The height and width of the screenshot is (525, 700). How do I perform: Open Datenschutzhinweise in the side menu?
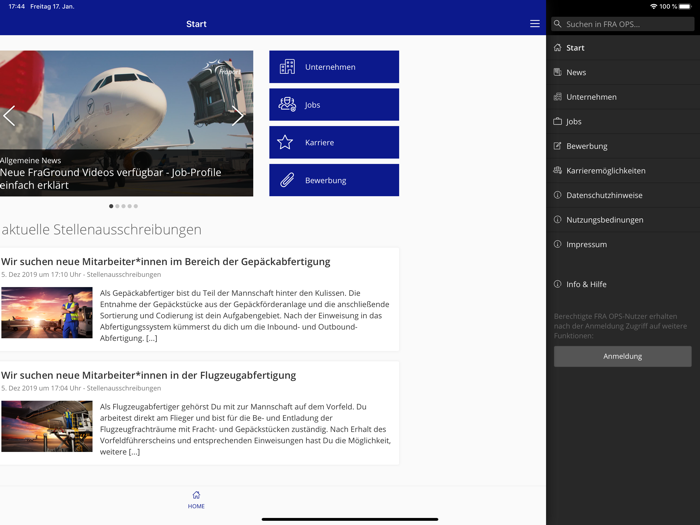point(623,195)
